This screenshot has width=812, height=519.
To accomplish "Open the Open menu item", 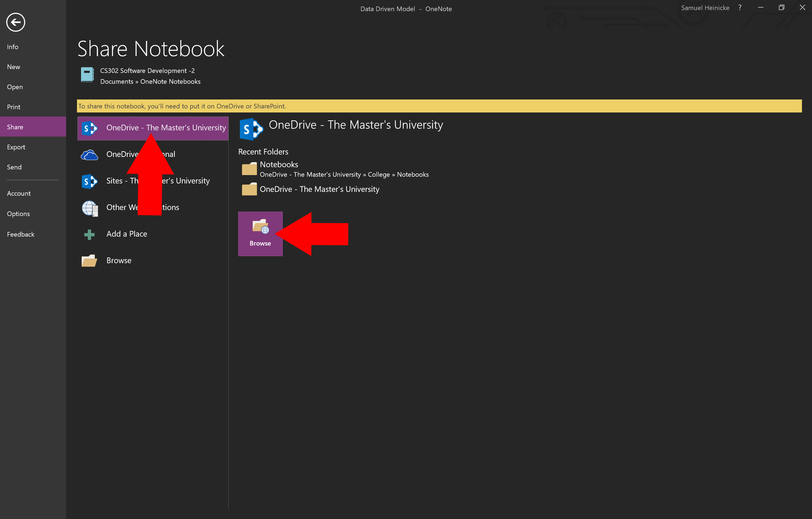I will click(x=15, y=87).
